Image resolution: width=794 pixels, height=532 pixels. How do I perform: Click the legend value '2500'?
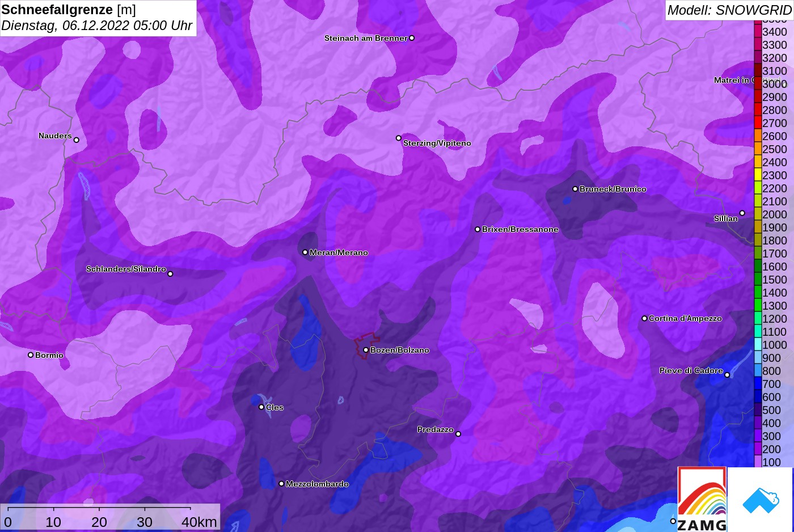pos(775,149)
